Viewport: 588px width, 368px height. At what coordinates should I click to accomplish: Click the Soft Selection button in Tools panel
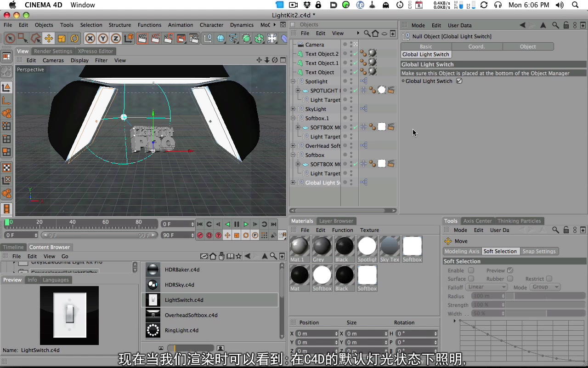pyautogui.click(x=500, y=251)
